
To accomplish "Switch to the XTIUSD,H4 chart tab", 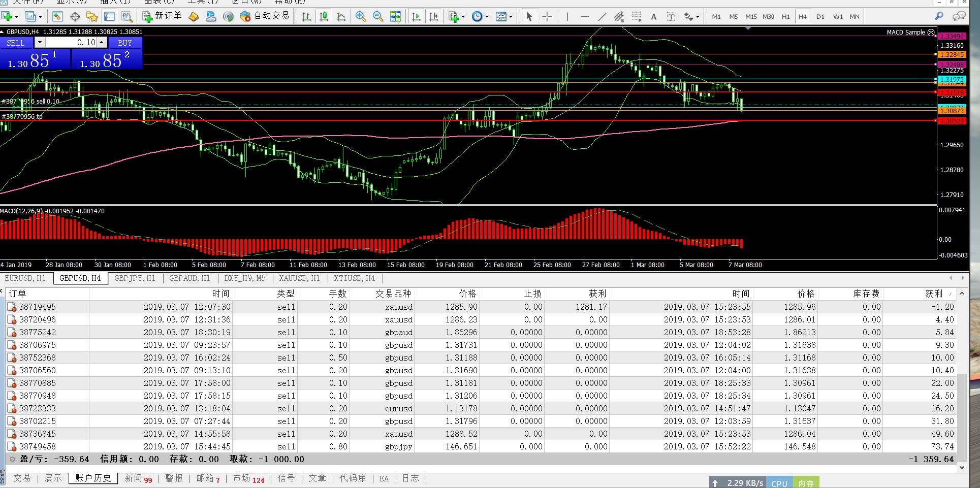I will coord(355,278).
